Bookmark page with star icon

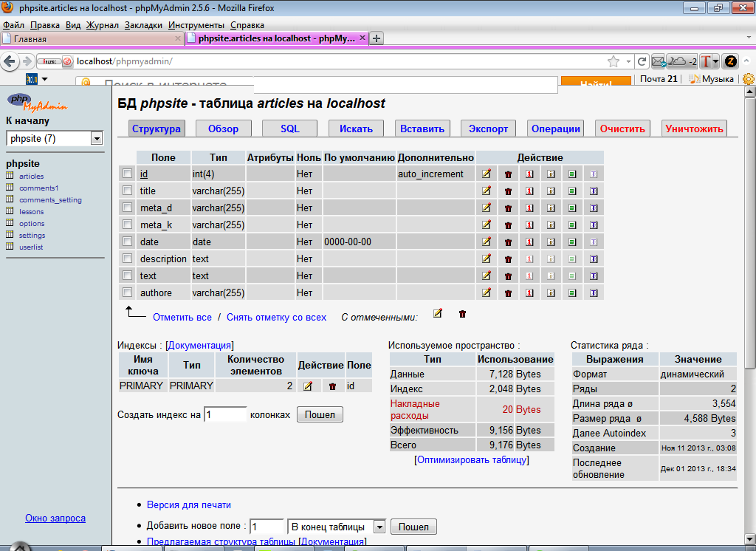614,61
